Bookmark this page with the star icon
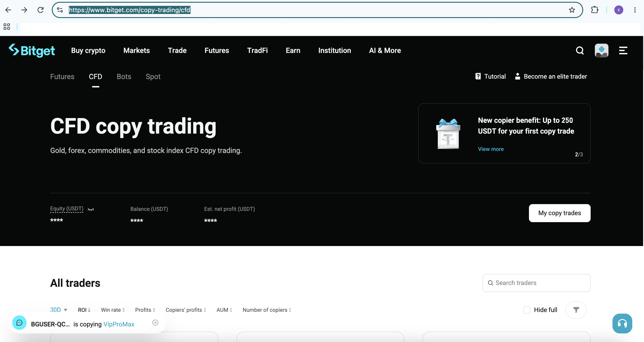 [x=572, y=10]
